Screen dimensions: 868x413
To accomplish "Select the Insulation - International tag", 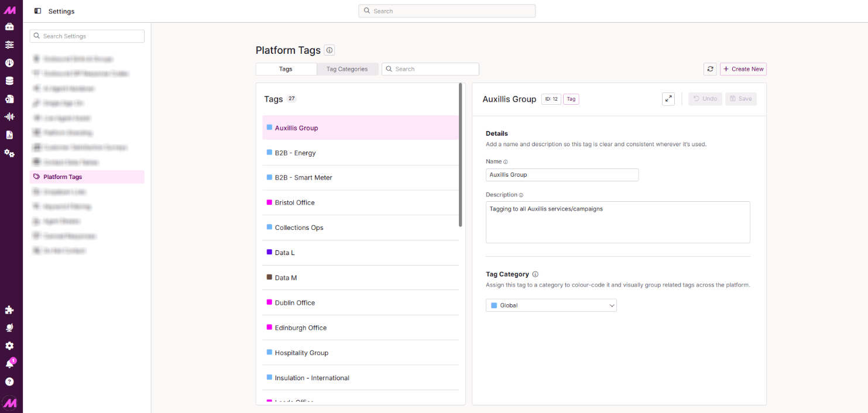I will click(361, 378).
